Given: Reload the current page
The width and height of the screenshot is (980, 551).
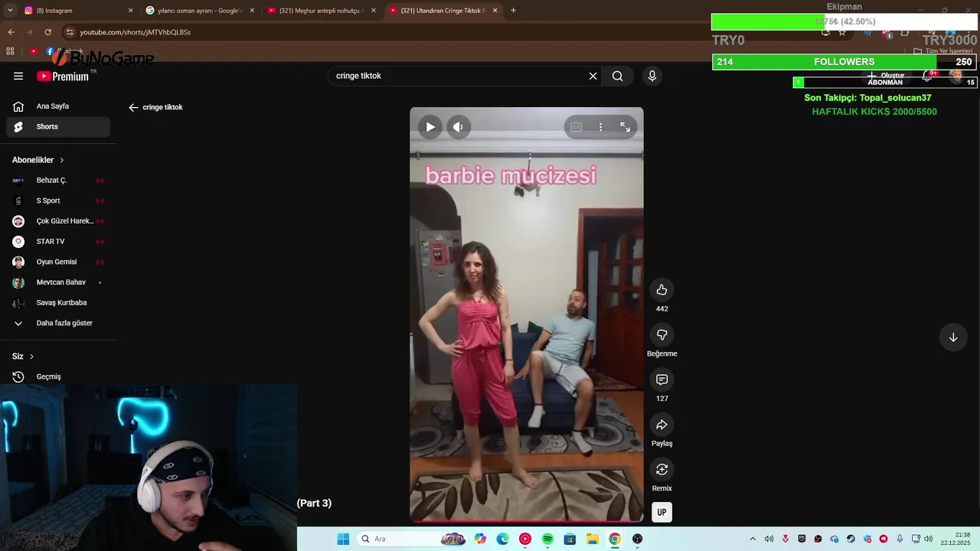Looking at the screenshot, I should tap(47, 32).
